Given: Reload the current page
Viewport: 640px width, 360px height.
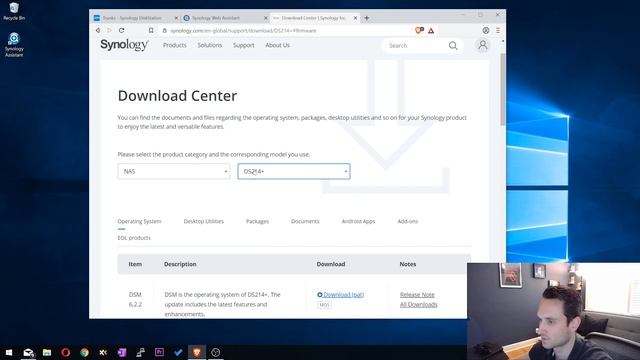Looking at the screenshot, I should tap(122, 31).
